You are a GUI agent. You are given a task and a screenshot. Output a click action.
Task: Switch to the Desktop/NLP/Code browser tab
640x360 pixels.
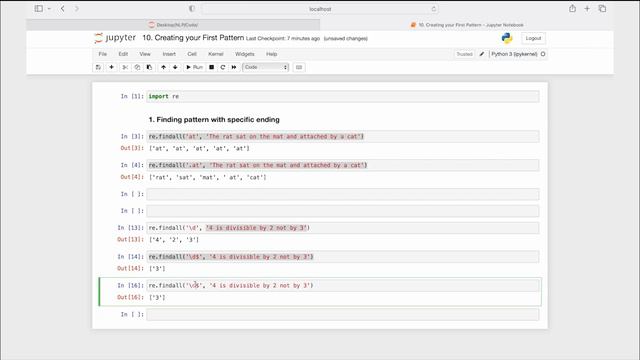pyautogui.click(x=173, y=25)
